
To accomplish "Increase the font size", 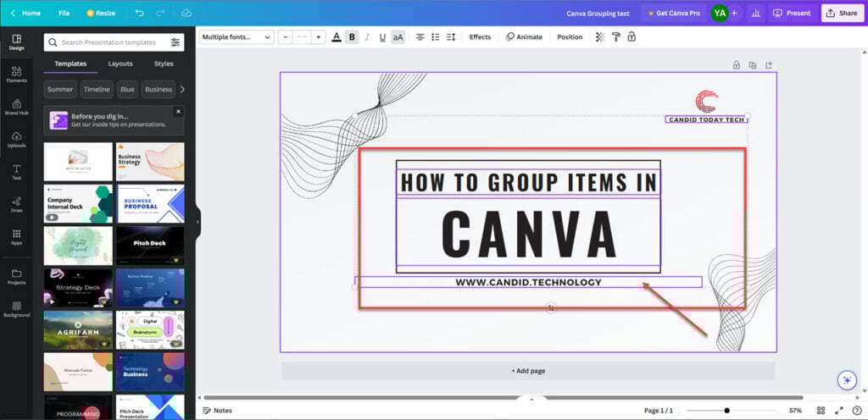I will [x=319, y=37].
